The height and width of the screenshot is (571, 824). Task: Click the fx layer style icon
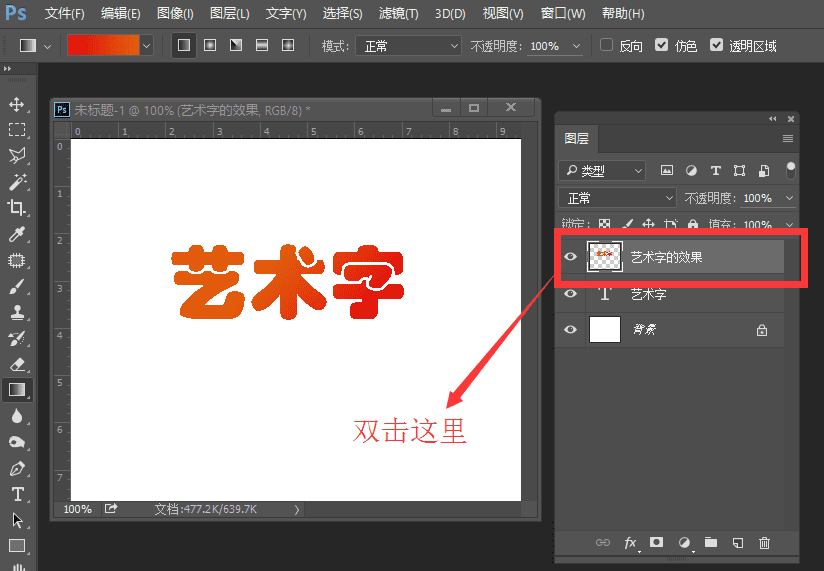(631, 543)
